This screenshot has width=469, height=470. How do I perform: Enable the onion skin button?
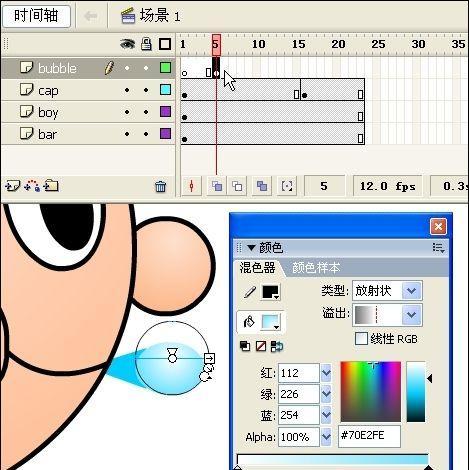[217, 186]
